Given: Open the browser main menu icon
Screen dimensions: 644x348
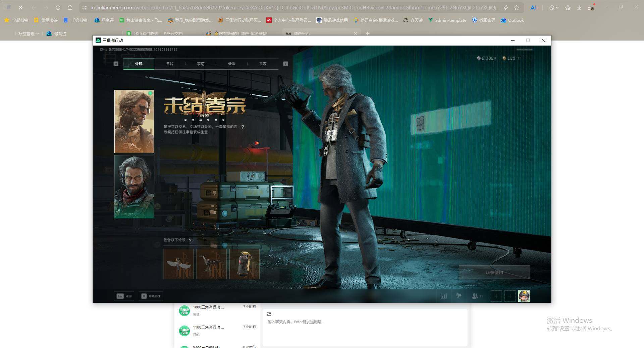Looking at the screenshot, I should click(591, 7).
